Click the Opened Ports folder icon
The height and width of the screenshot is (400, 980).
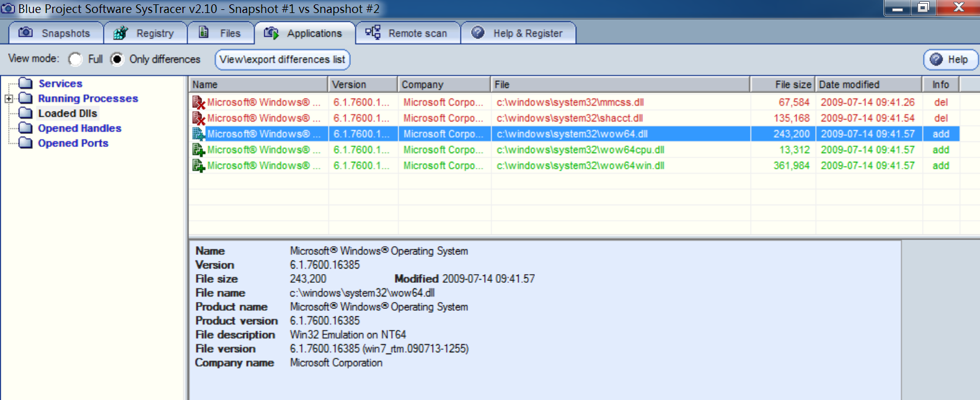(25, 143)
